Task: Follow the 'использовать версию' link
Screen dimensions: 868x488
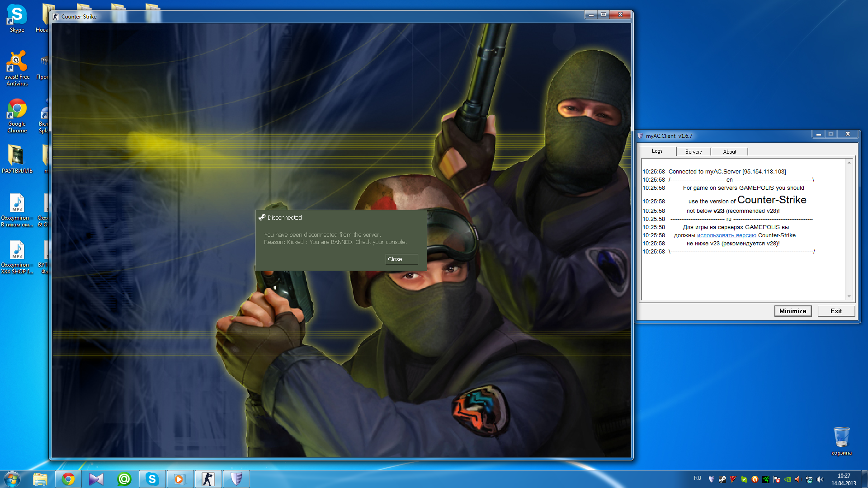Action: [726, 235]
